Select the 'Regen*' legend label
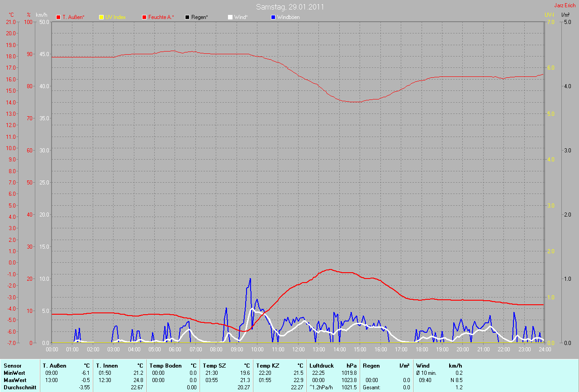Screen dimensions: 579x392 point(199,17)
